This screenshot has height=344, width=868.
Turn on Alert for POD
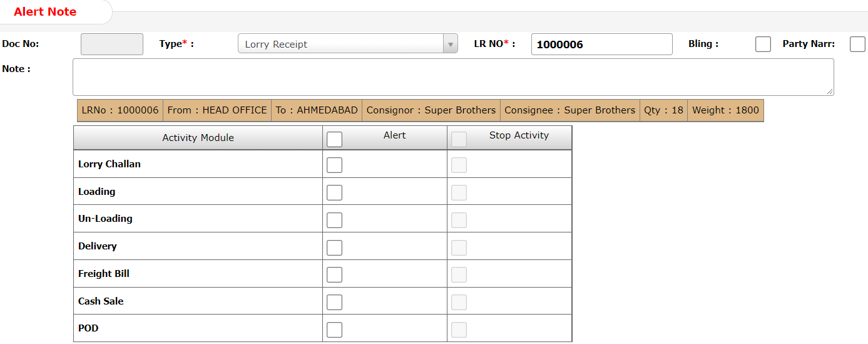click(335, 330)
